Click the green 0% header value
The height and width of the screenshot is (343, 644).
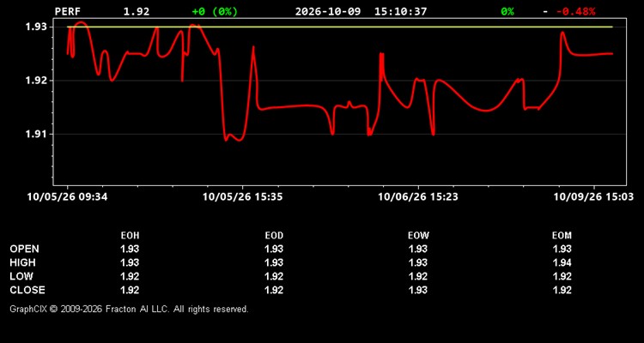[507, 11]
